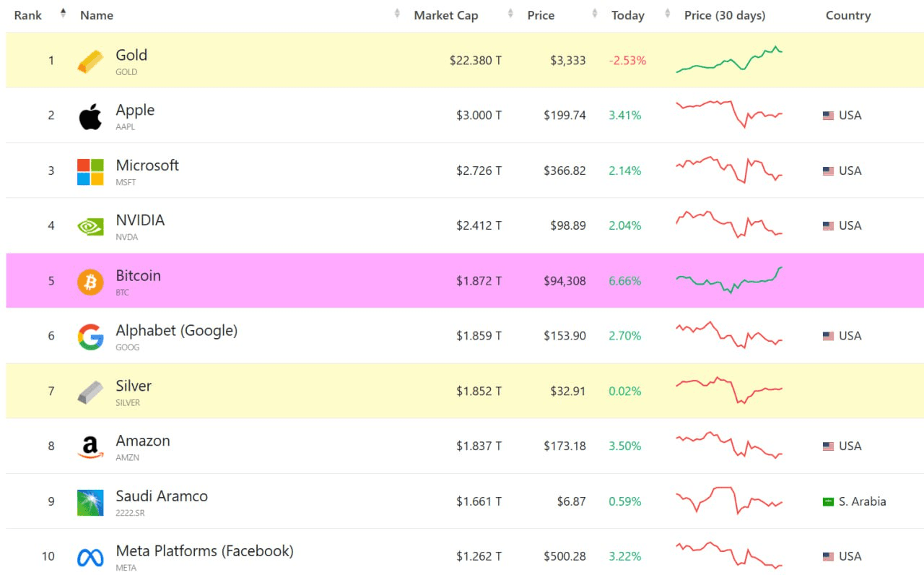Screen dimensions: 924x575
Task: Click NVIDIA's 30-day price chart
Action: click(x=729, y=225)
